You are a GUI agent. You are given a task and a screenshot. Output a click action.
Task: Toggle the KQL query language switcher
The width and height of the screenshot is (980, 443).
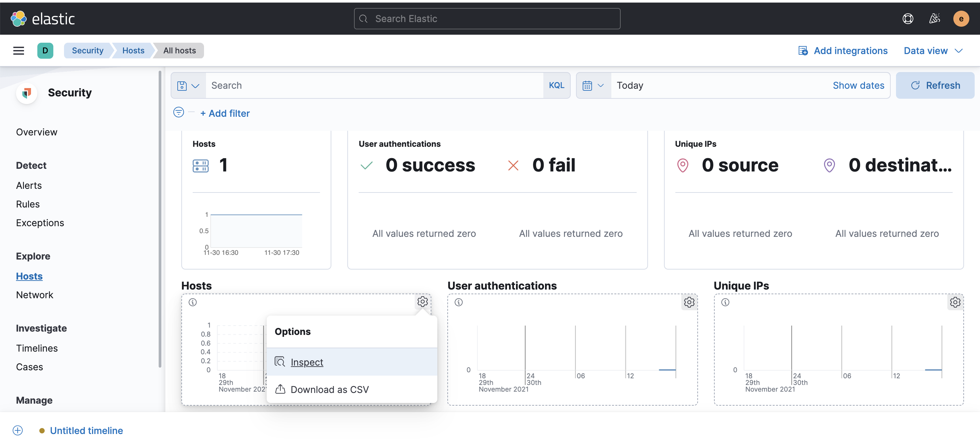point(556,86)
